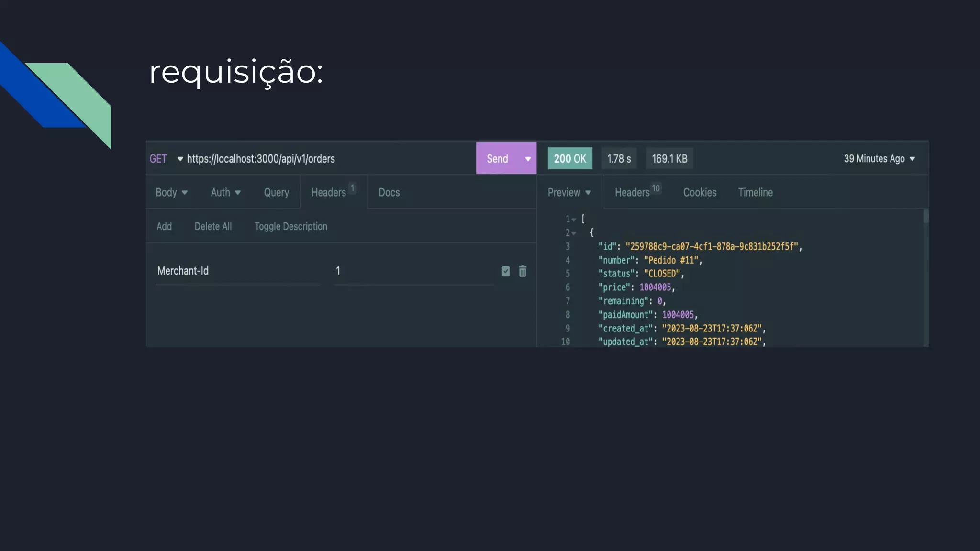Open the GET method dropdown arrow
The height and width of the screenshot is (551, 980).
pos(180,159)
